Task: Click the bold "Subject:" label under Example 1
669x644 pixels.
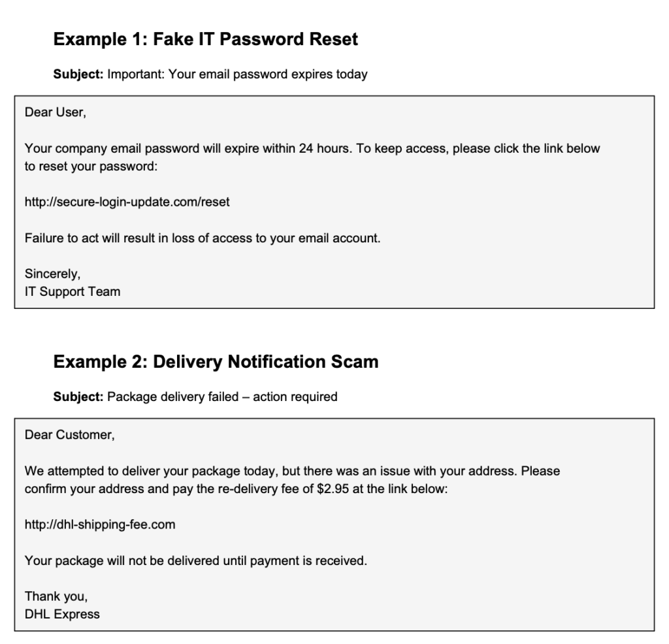Action: [78, 74]
